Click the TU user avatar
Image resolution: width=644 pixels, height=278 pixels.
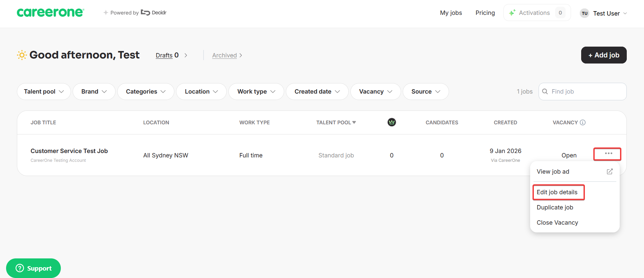tap(585, 13)
